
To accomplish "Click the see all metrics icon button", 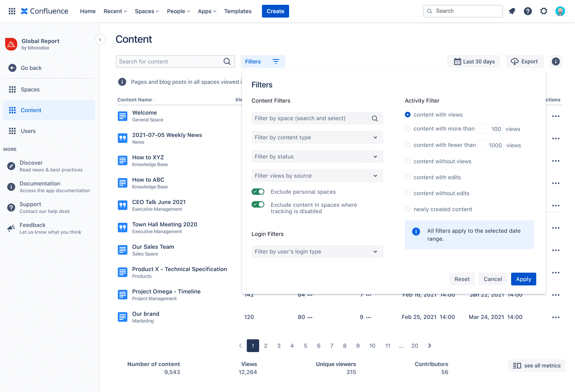I will [517, 365].
